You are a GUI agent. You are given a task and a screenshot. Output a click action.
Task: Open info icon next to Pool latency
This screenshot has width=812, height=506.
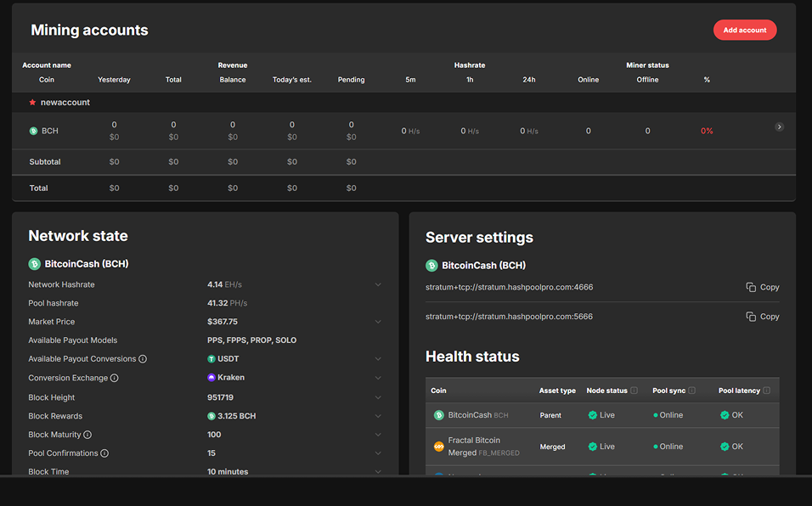(766, 391)
